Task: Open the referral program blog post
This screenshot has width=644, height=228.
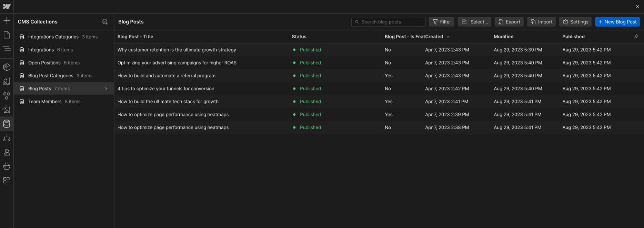Action: (167, 76)
